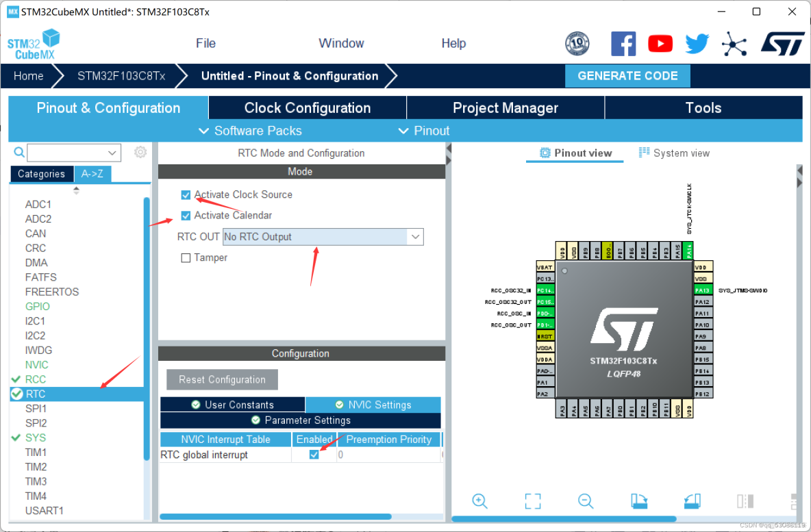Expand the Pinout dropdown menu

[423, 131]
